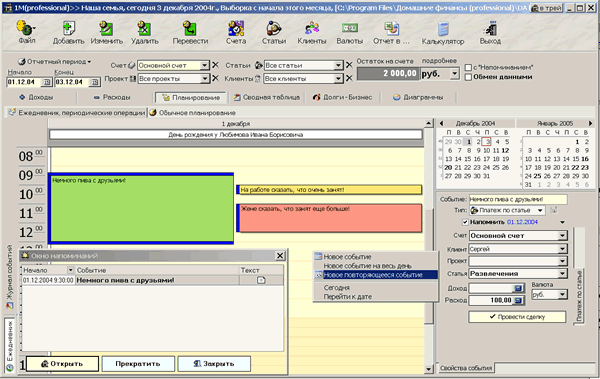Expand the Основной счет filter dropdown

tap(205, 65)
